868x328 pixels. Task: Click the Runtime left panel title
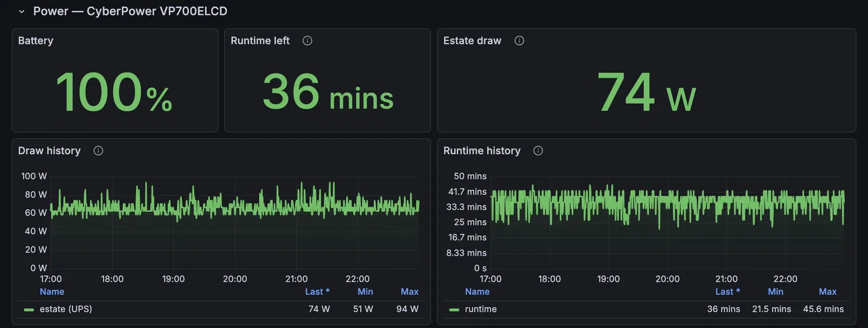tap(260, 41)
